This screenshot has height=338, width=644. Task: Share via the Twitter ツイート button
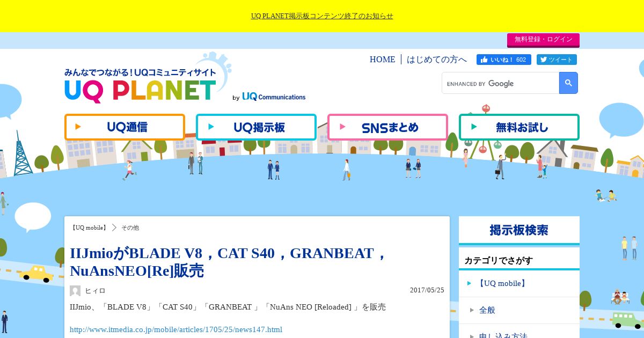(557, 60)
